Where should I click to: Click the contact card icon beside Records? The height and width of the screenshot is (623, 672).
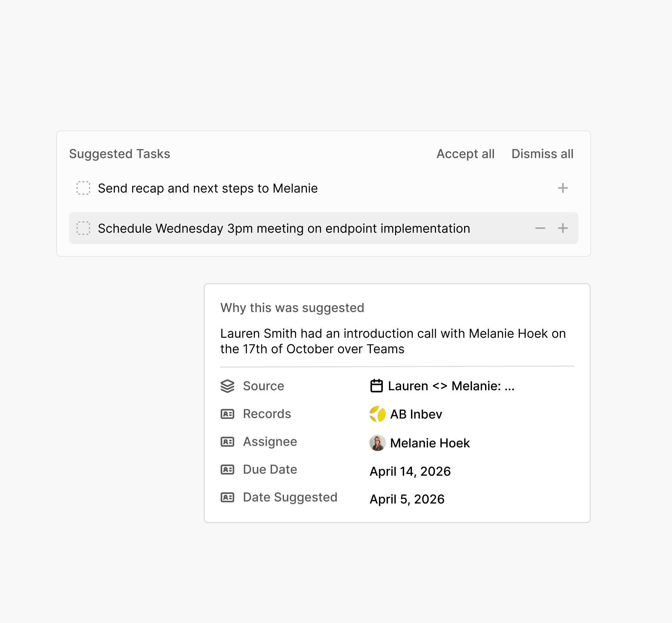tap(227, 414)
